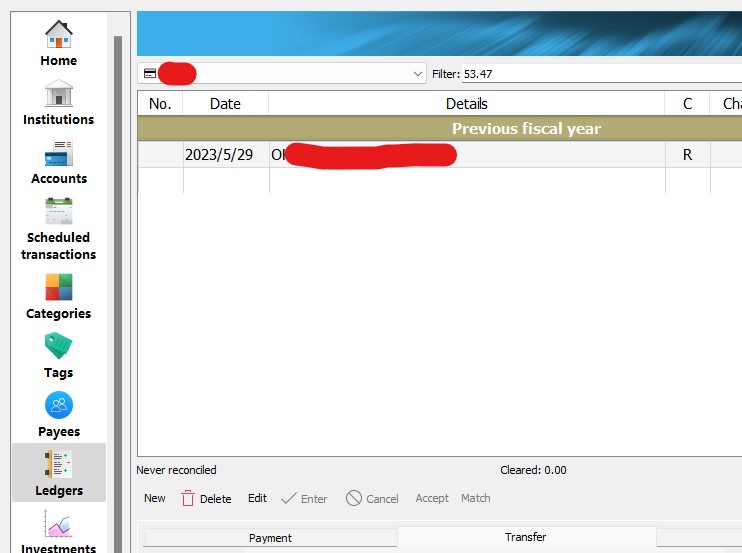The width and height of the screenshot is (742, 553).
Task: Click the Edit transaction button
Action: coord(257,498)
